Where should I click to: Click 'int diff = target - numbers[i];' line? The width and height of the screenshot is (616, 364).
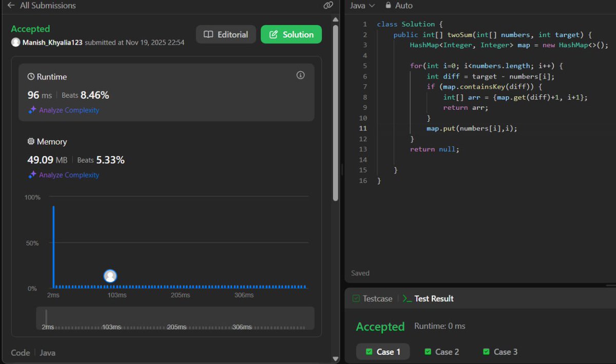(x=490, y=76)
